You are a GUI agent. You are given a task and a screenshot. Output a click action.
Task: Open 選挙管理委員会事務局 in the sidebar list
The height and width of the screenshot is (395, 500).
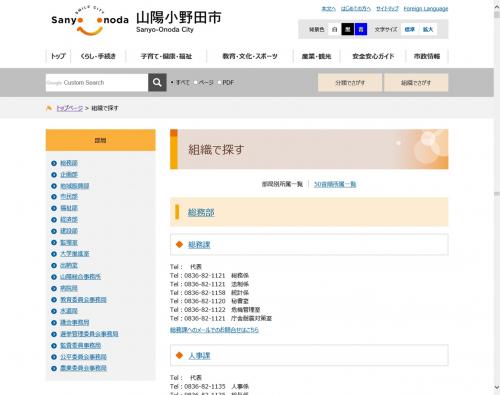(x=89, y=334)
